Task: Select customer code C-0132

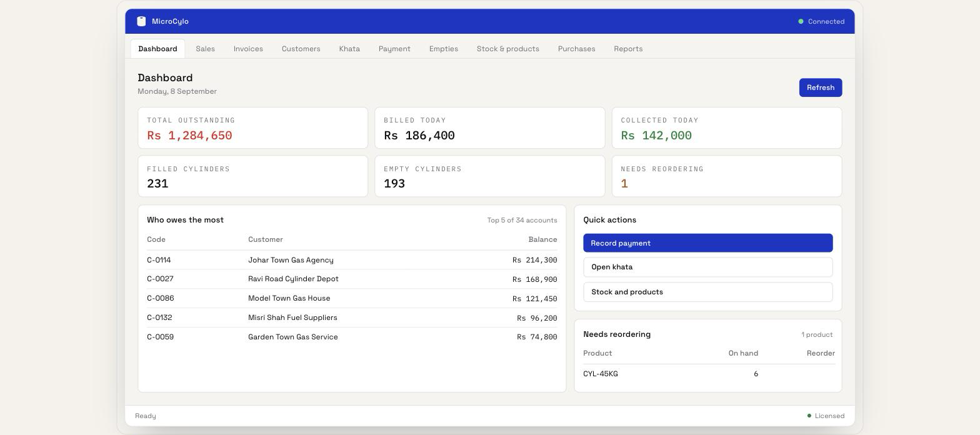Action: tap(159, 317)
